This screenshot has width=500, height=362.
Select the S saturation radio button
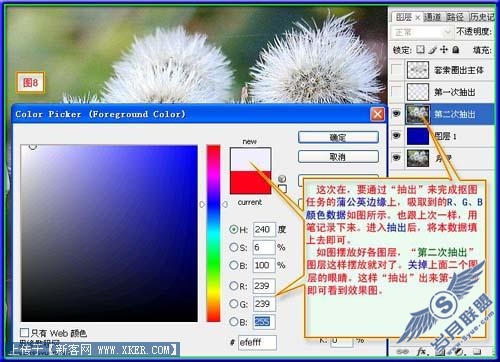pyautogui.click(x=233, y=247)
